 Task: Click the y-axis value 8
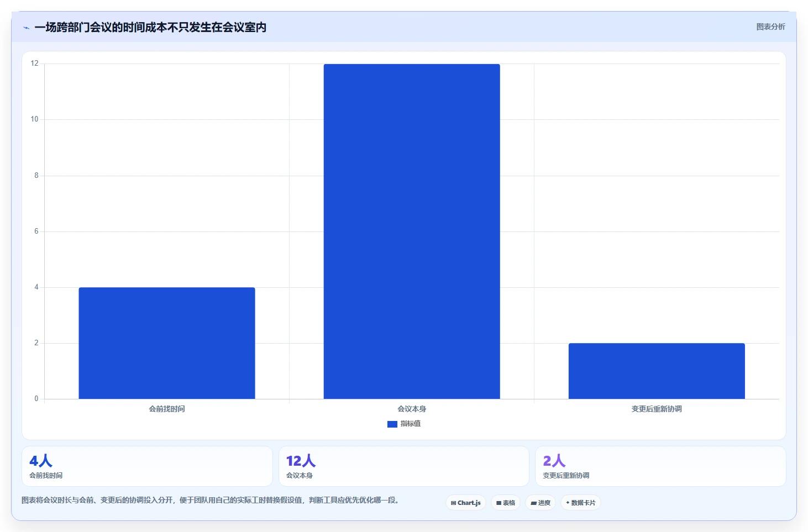pyautogui.click(x=36, y=176)
